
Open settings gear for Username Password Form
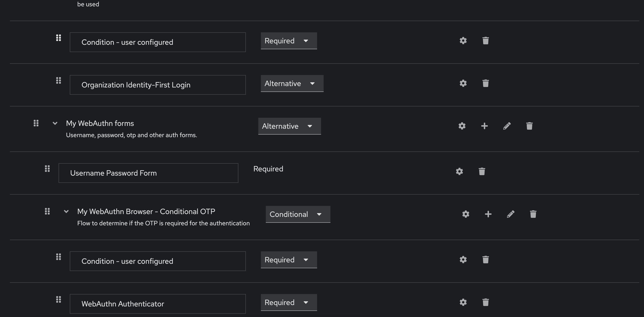(459, 172)
